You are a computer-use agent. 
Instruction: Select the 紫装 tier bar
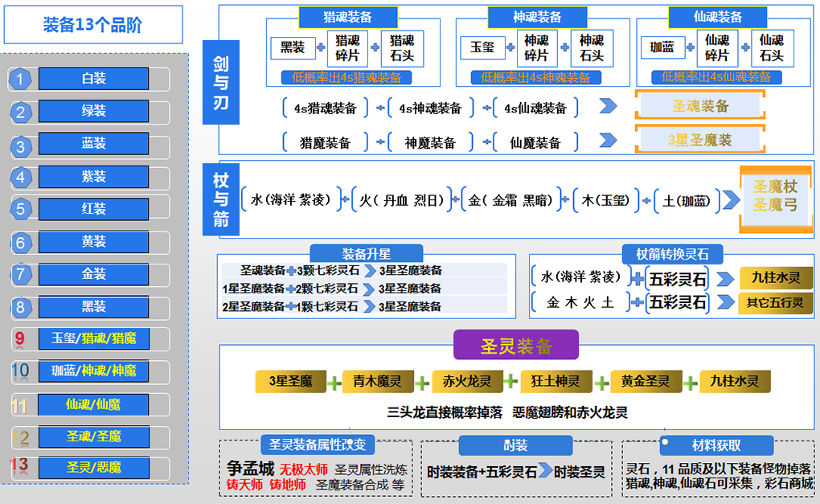tap(93, 177)
